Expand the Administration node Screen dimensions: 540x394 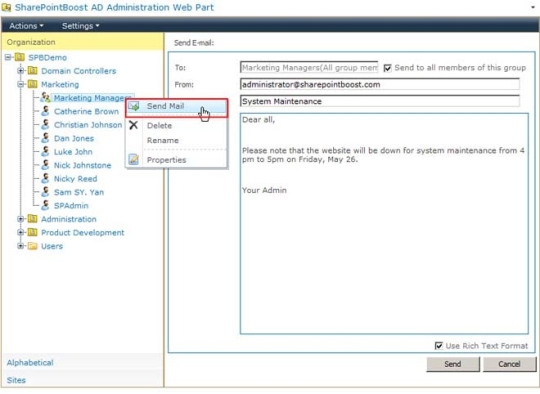[20, 219]
